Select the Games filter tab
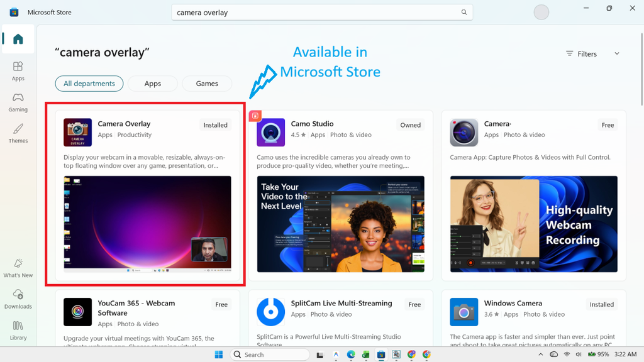Image resolution: width=644 pixels, height=362 pixels. (x=207, y=84)
